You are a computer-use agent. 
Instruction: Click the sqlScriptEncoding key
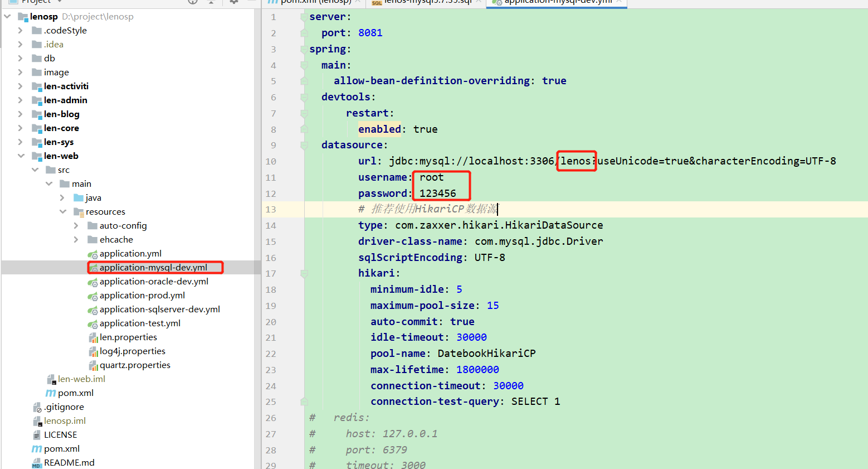click(410, 258)
